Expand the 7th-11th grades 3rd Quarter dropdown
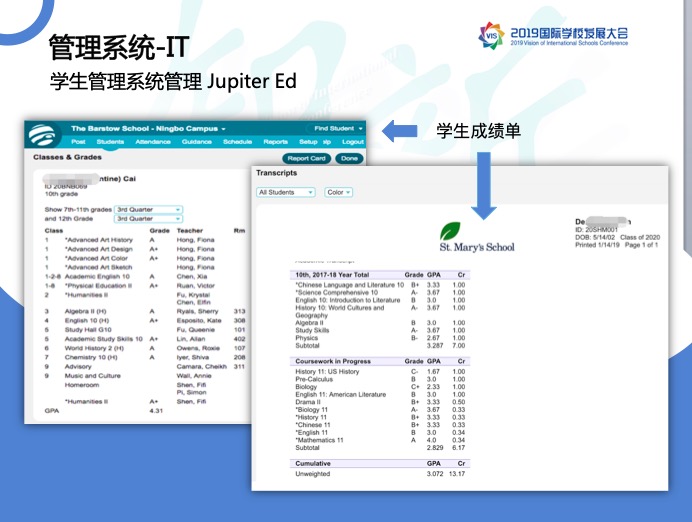 click(x=148, y=210)
